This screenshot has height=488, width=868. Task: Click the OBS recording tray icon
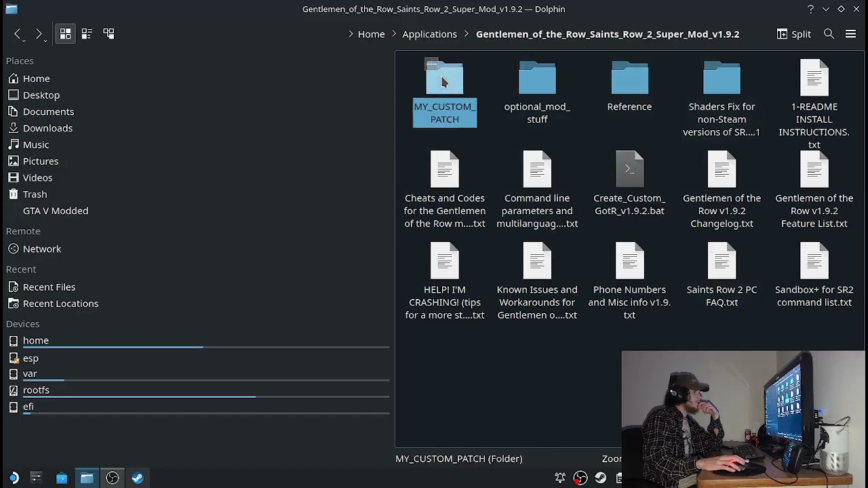580,478
